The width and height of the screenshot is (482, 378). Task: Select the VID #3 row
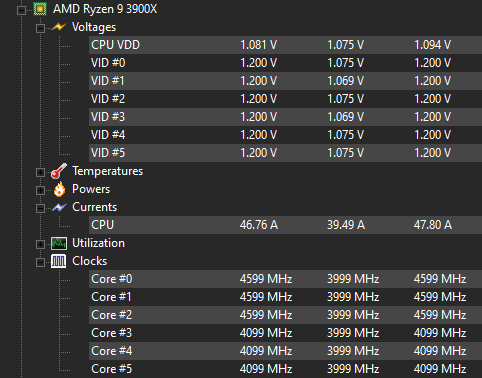[x=285, y=117]
